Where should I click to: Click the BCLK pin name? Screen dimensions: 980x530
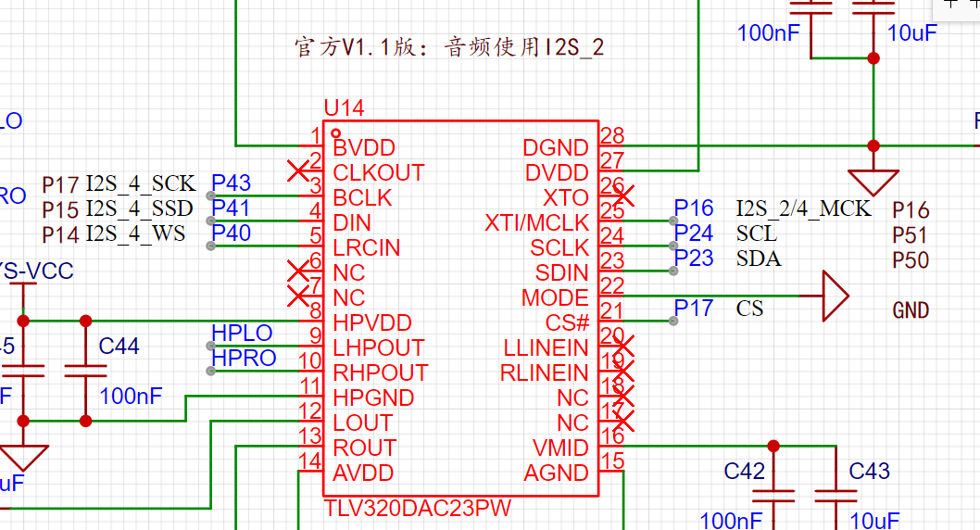pos(362,197)
